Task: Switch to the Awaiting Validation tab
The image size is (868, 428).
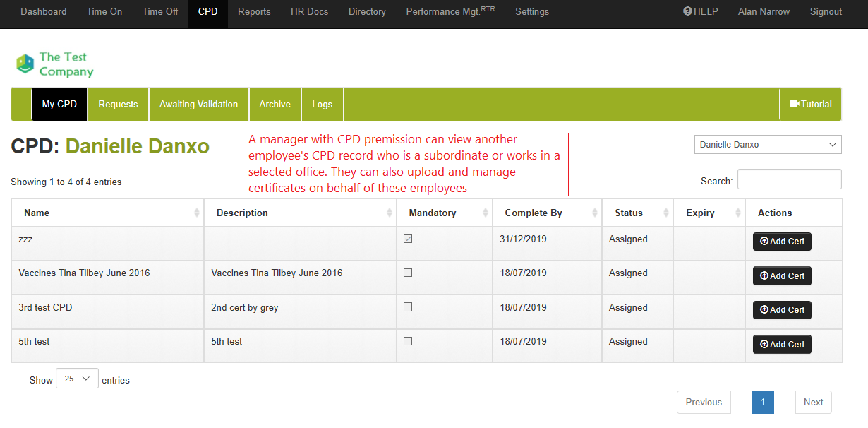Action: click(x=198, y=104)
